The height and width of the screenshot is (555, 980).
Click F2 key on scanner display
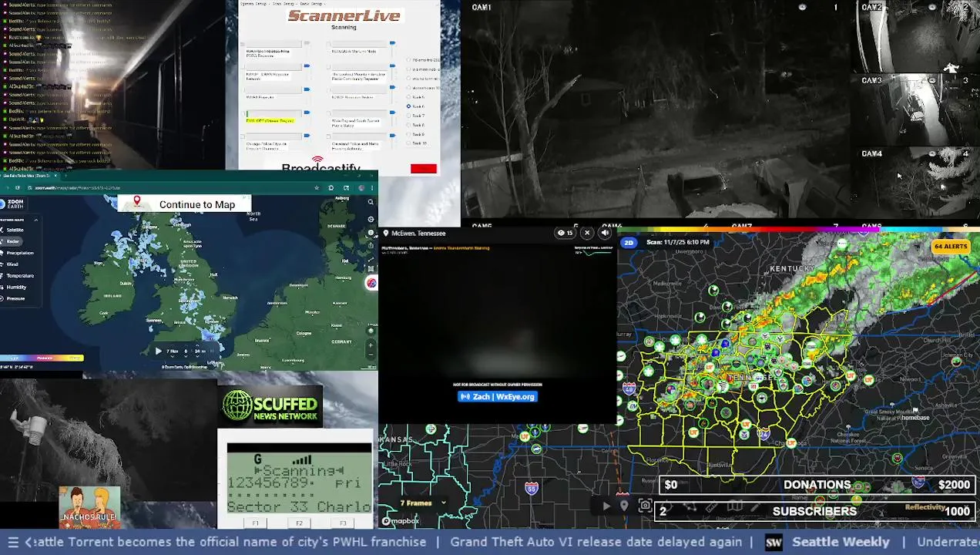300,523
